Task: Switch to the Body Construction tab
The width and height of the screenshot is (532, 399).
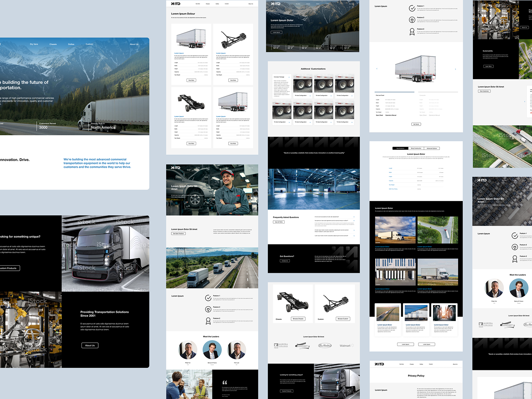Action: [416, 148]
